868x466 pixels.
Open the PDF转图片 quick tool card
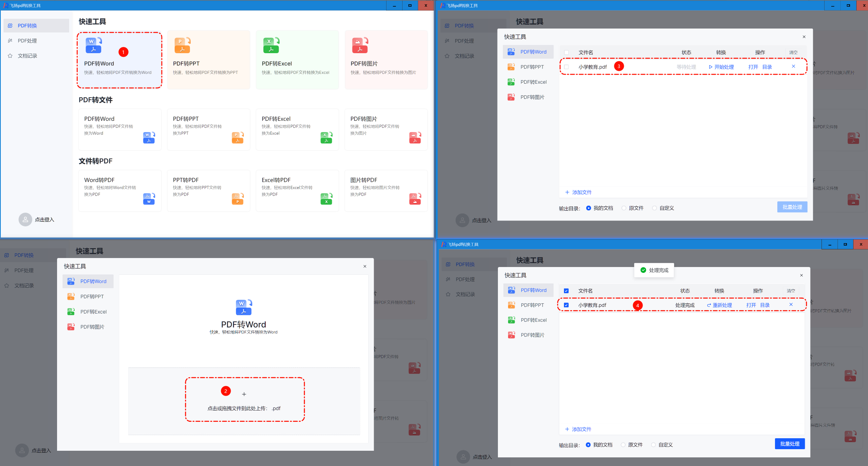pyautogui.click(x=386, y=60)
